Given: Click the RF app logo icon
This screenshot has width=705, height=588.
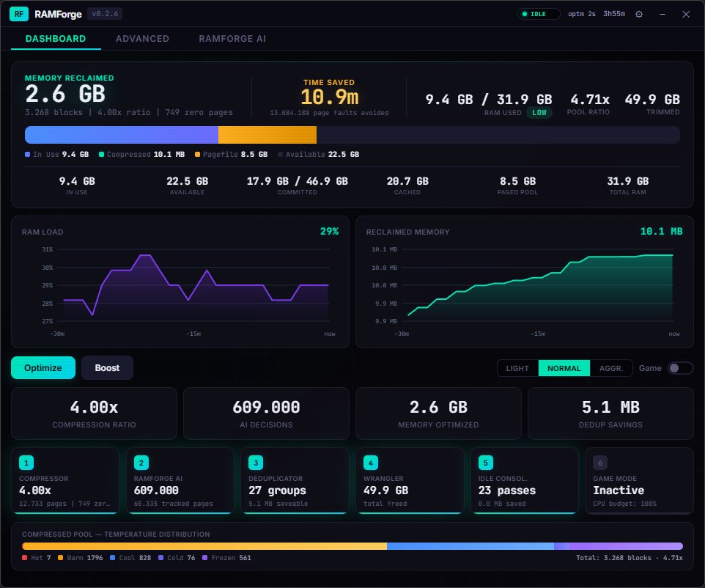Looking at the screenshot, I should click(x=19, y=14).
